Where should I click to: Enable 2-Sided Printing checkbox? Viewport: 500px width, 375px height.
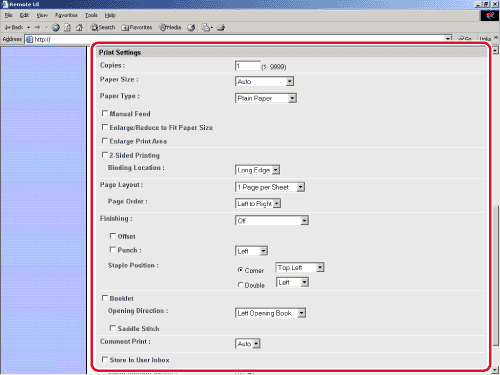(x=105, y=155)
